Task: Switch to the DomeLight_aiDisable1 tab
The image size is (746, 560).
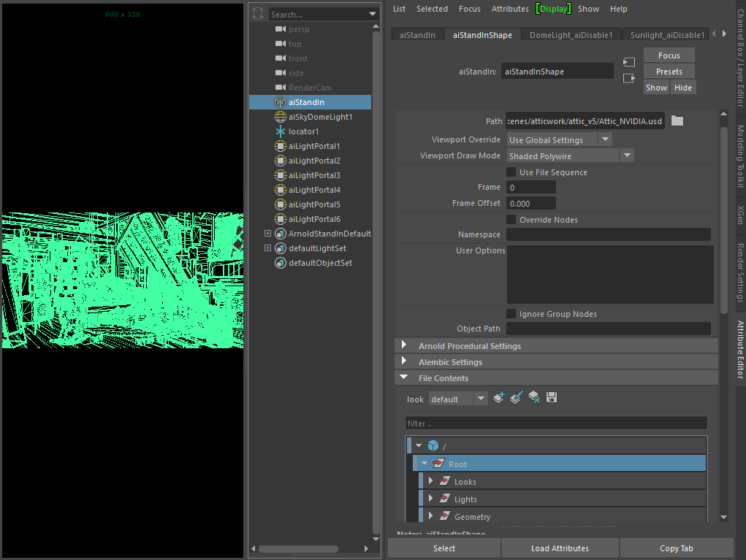Action: pyautogui.click(x=571, y=35)
